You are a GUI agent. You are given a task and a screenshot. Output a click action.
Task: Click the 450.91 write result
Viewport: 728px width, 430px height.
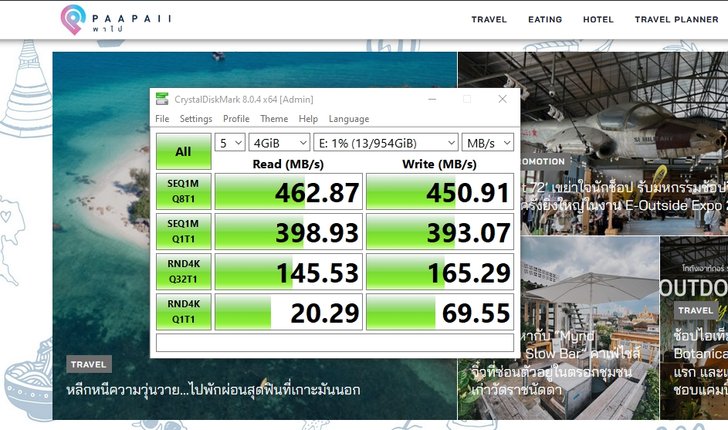440,191
